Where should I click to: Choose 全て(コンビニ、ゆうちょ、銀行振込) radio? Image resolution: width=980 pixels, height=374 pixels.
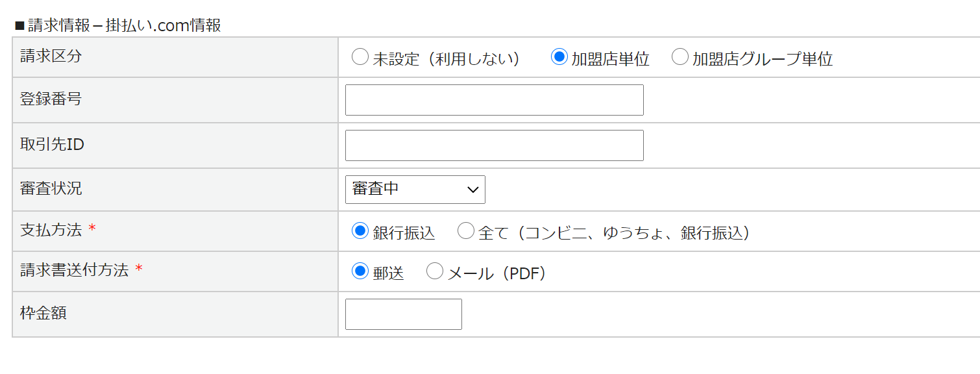click(466, 231)
